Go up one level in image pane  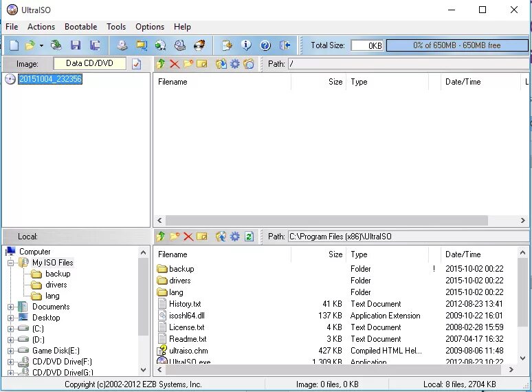[161, 63]
